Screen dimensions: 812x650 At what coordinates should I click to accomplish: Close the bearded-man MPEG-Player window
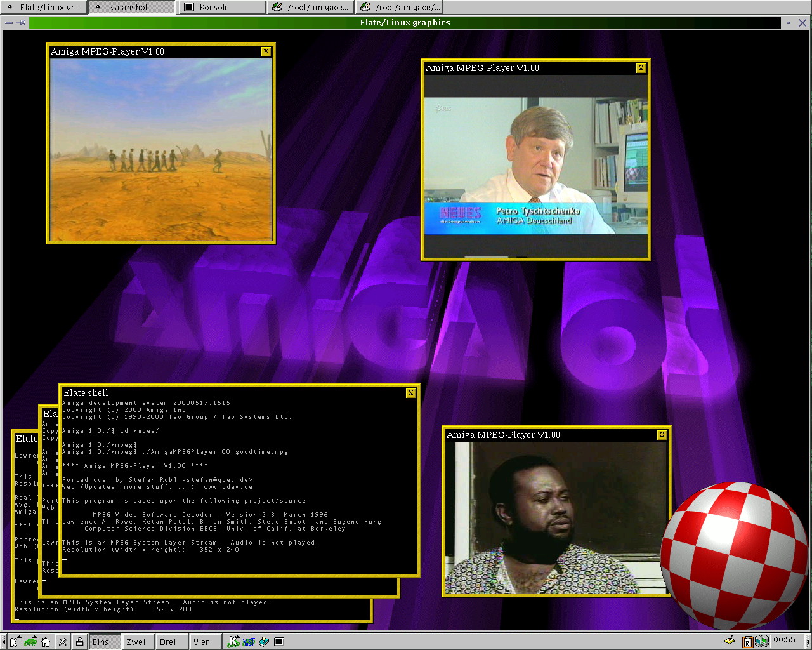click(x=662, y=435)
